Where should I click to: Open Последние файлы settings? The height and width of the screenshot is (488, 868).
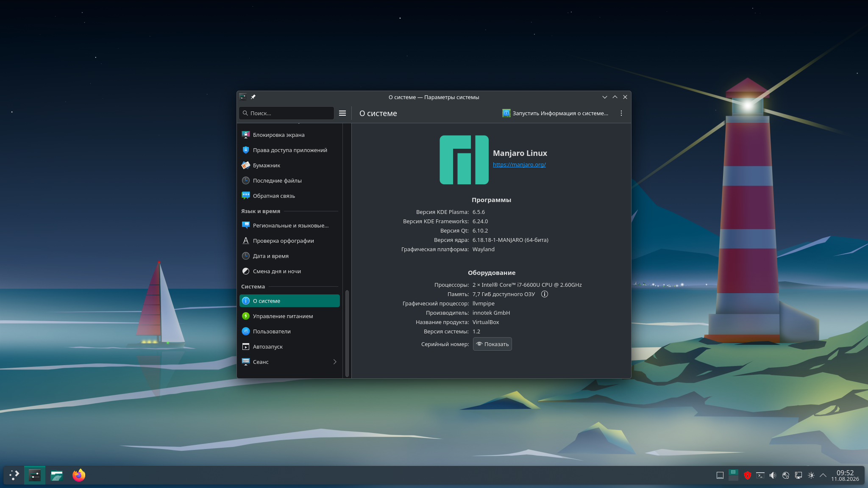click(289, 180)
